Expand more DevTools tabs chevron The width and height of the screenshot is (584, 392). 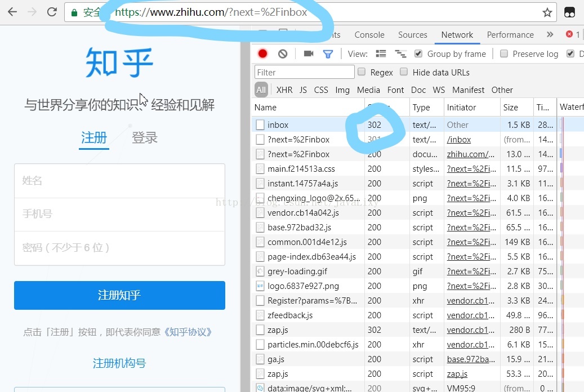click(x=550, y=35)
